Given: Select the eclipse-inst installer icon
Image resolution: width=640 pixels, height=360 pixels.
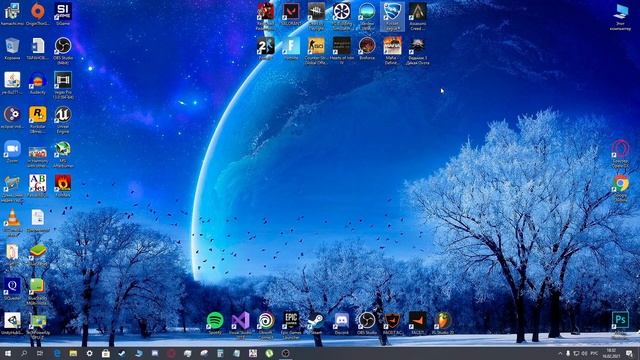Looking at the screenshot, I should [12, 118].
